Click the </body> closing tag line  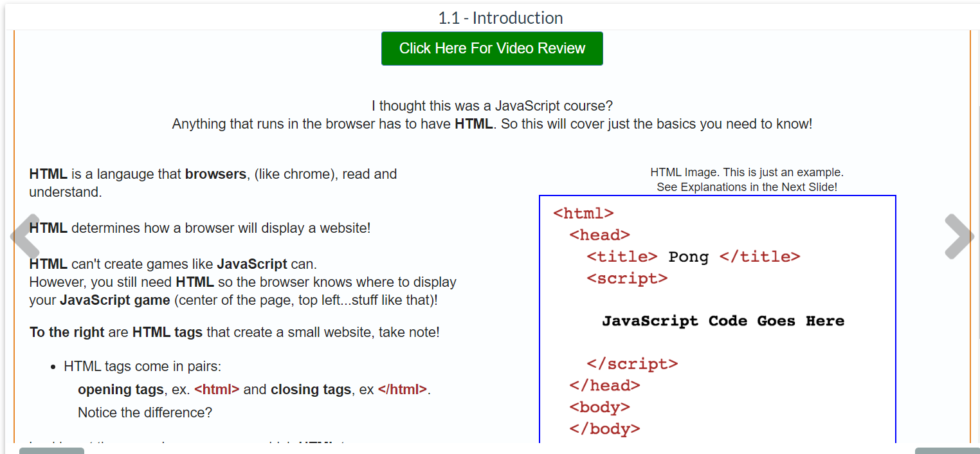pyautogui.click(x=604, y=429)
